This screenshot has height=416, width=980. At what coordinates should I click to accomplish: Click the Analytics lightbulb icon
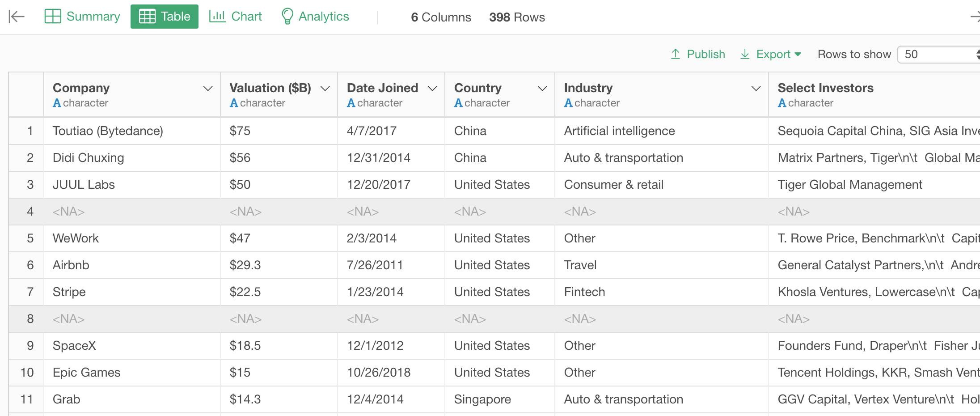pos(287,17)
